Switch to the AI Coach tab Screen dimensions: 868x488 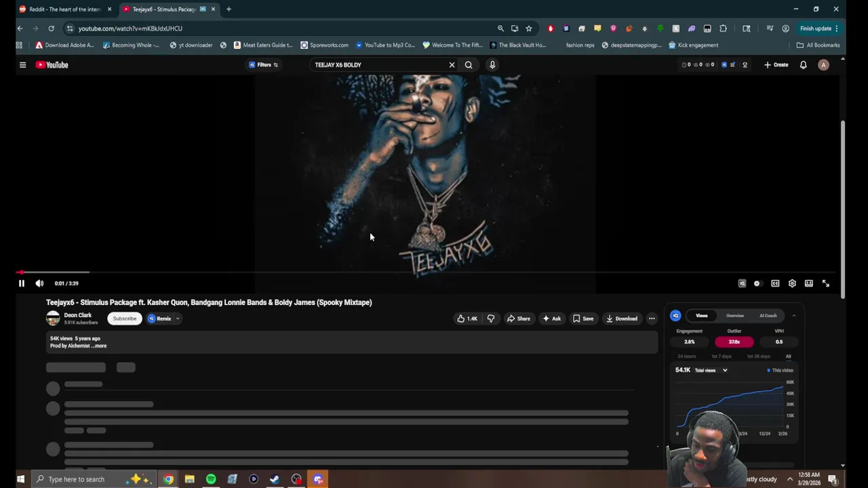[x=768, y=316]
